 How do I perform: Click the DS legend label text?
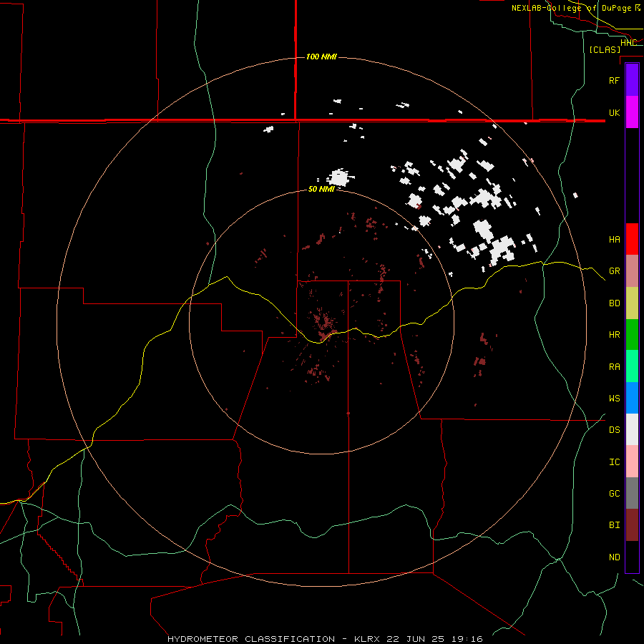tap(614, 430)
